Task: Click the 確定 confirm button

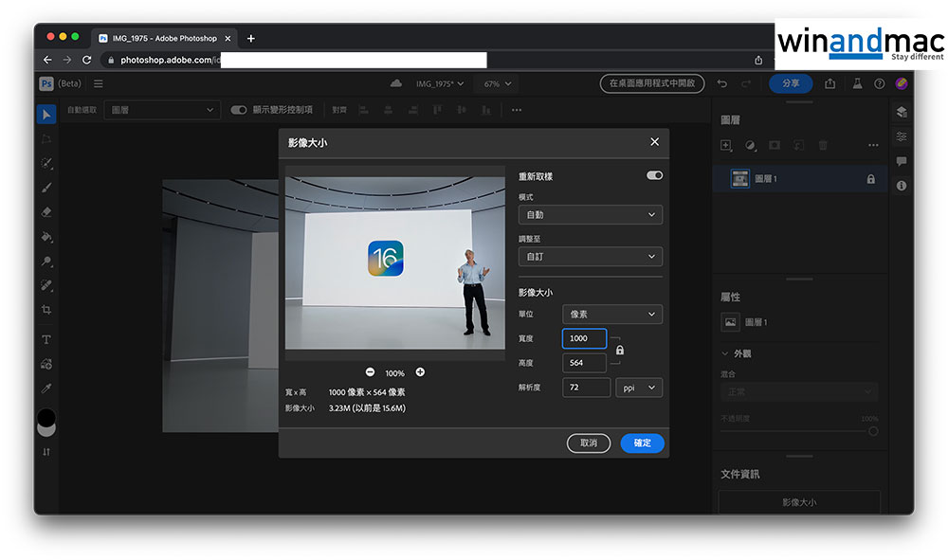Action: [642, 443]
